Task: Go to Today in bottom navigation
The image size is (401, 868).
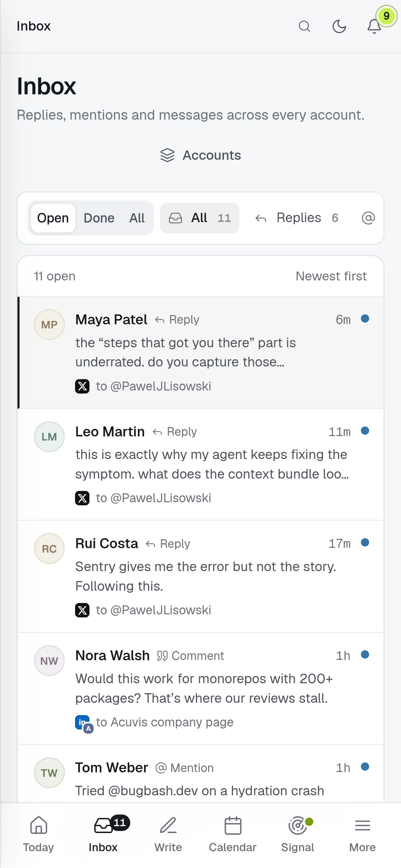Action: click(x=38, y=834)
